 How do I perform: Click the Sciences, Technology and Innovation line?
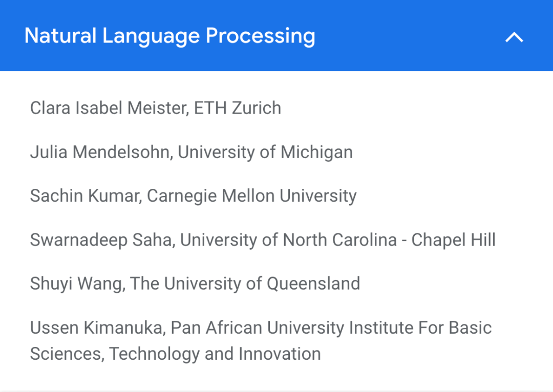pos(175,354)
